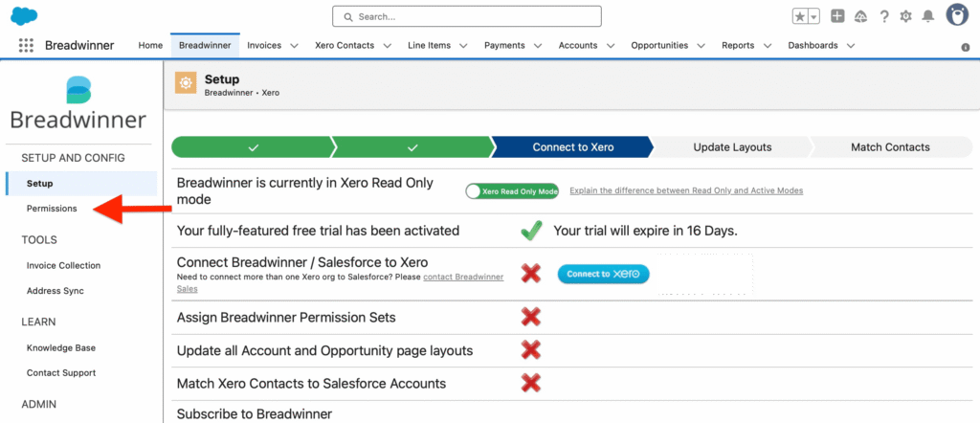The height and width of the screenshot is (423, 980).
Task: Open Global Actions plus icon
Action: coord(837,16)
